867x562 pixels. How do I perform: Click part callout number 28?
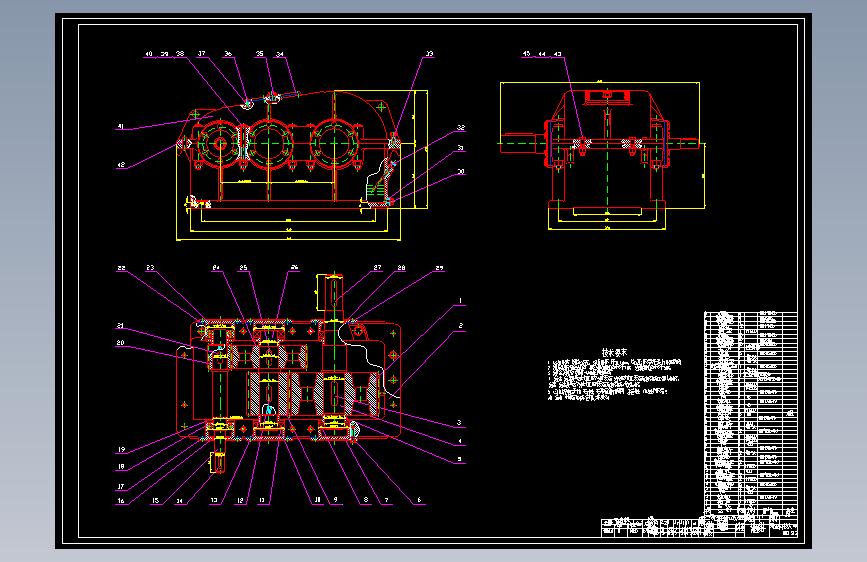click(401, 268)
